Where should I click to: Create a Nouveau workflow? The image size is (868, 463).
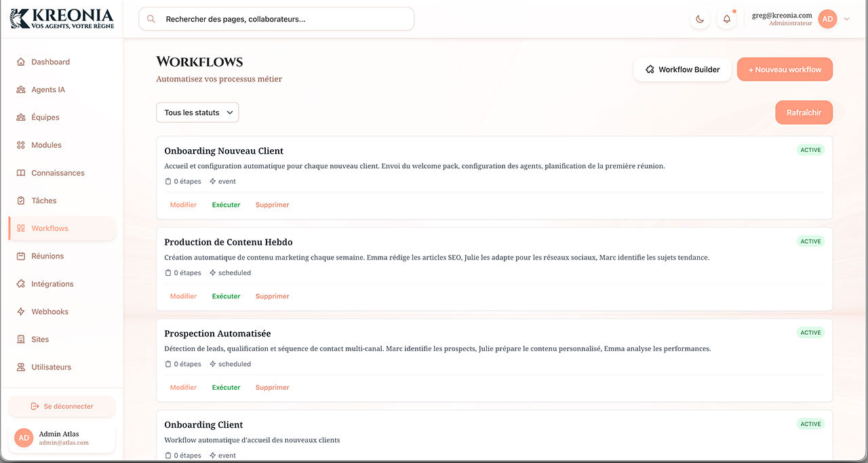pyautogui.click(x=785, y=69)
